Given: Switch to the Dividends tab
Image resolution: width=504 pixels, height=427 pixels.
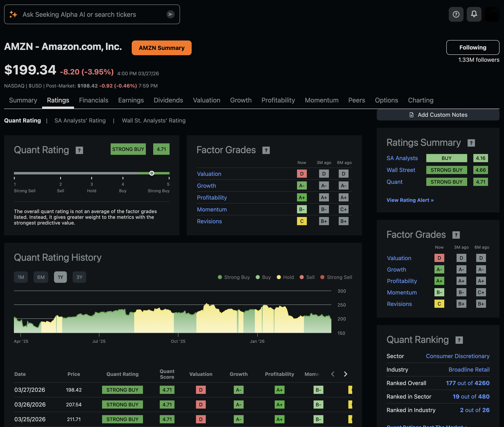Looking at the screenshot, I should [x=168, y=100].
